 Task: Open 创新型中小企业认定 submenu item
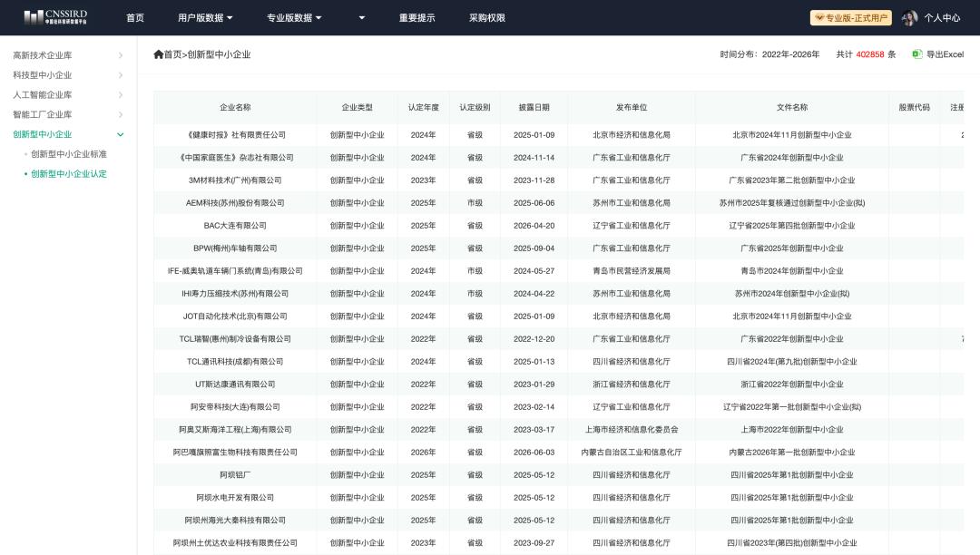point(69,174)
